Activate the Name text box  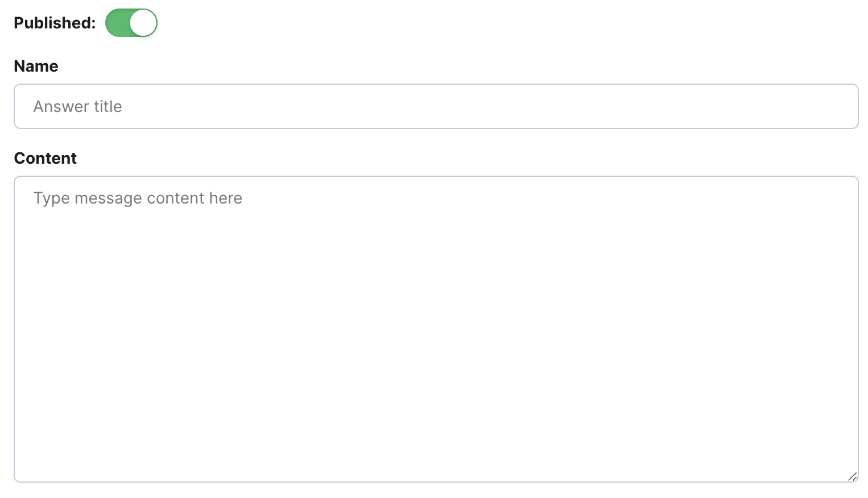point(436,106)
